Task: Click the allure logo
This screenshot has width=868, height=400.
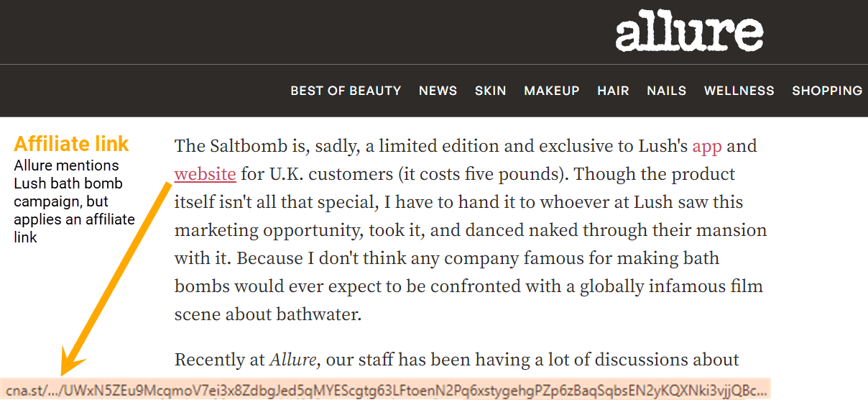Action: point(688,32)
